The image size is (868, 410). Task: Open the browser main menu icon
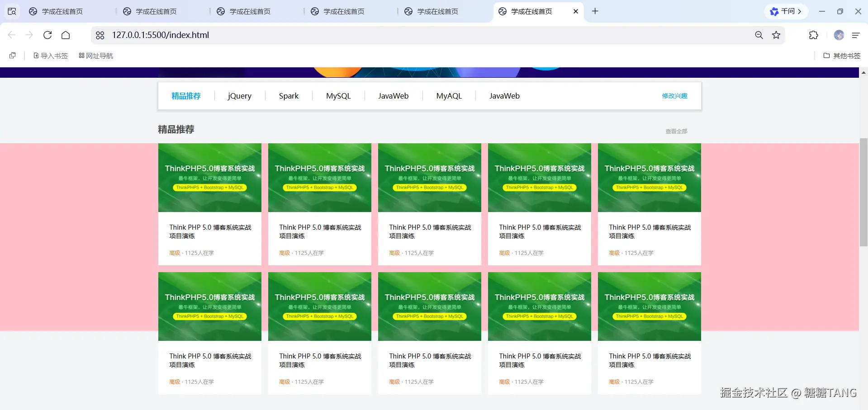tap(856, 35)
